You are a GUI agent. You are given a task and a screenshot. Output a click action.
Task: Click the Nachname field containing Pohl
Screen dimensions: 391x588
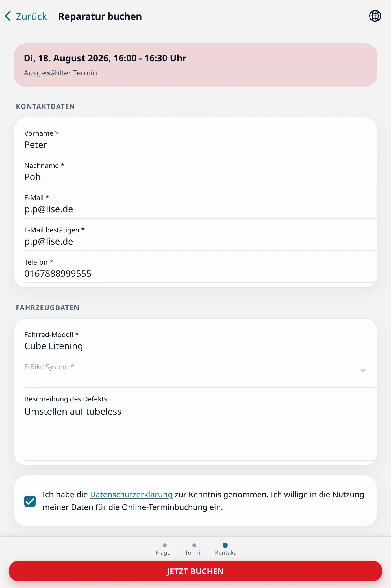pyautogui.click(x=201, y=171)
